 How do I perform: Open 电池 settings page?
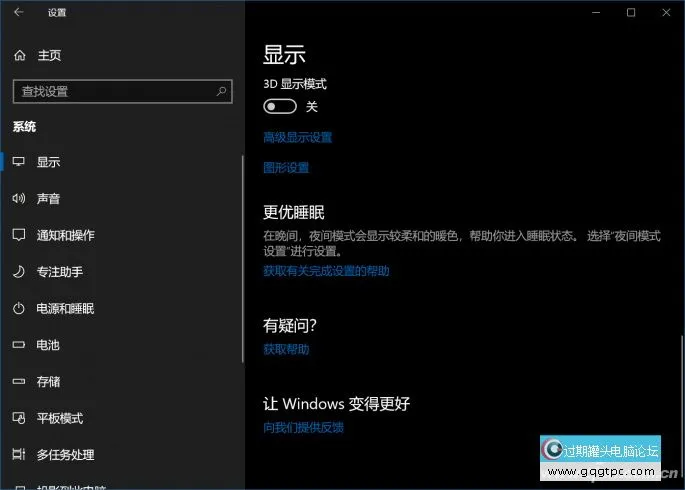(x=122, y=345)
